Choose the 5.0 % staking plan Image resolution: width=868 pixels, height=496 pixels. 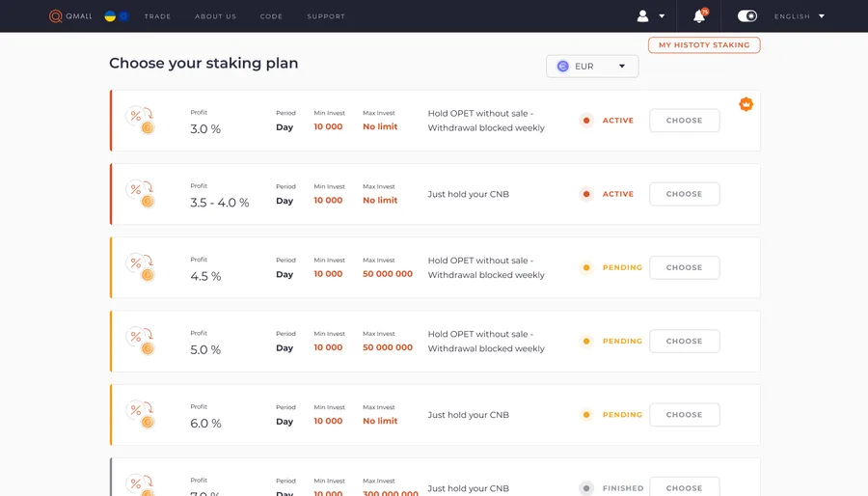coord(684,341)
